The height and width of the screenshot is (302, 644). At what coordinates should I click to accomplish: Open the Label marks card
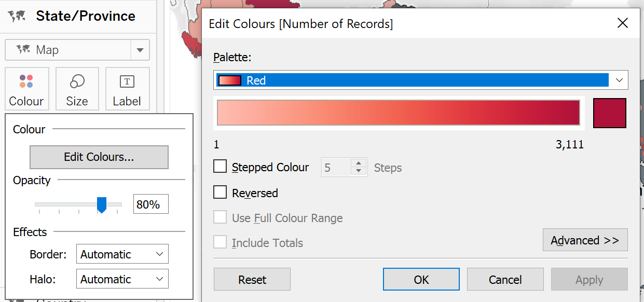pos(127,89)
